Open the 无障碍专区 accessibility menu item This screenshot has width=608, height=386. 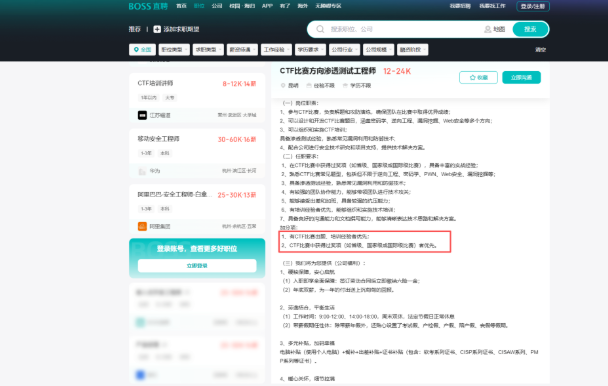pos(328,6)
